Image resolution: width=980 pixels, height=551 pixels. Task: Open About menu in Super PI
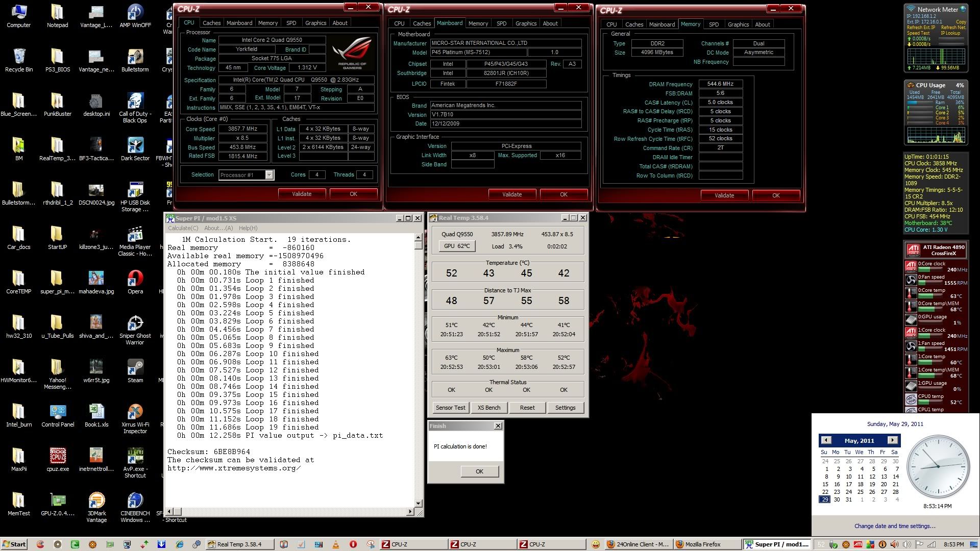pos(218,228)
